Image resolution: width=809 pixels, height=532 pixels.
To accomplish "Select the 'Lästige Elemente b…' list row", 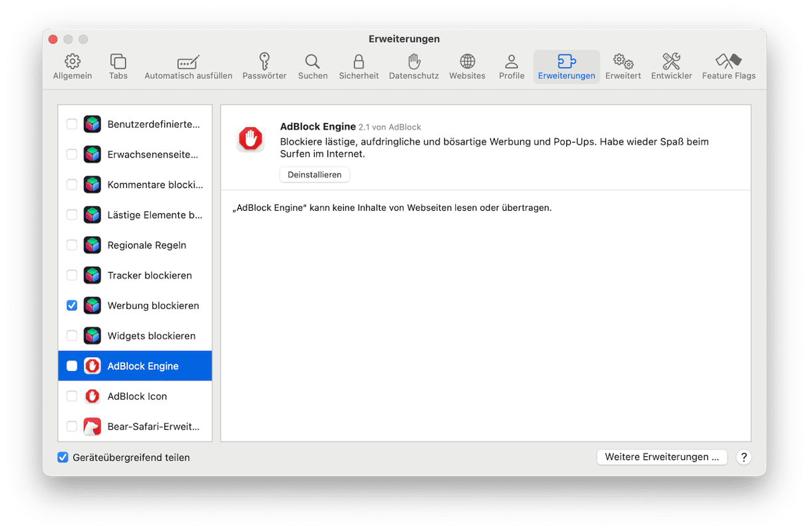I will point(135,215).
